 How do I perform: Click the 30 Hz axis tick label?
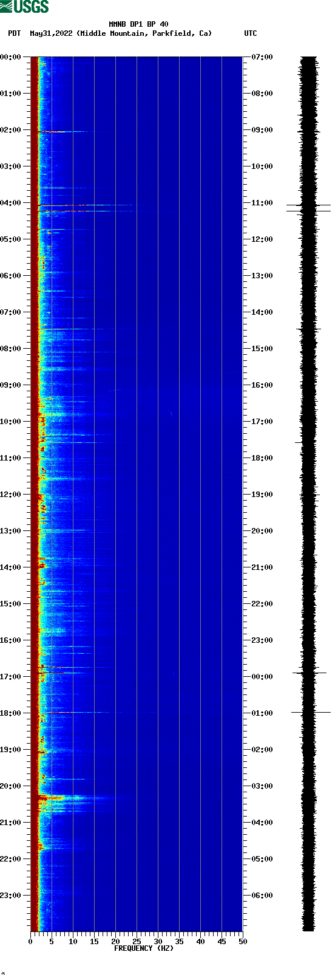point(158,942)
